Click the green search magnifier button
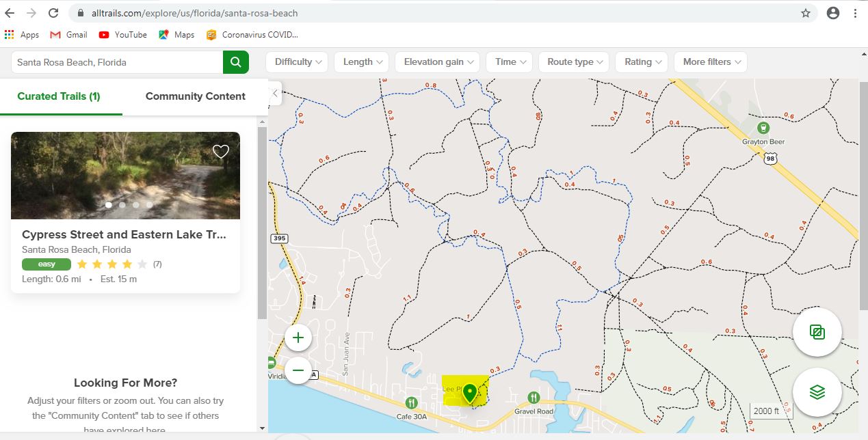This screenshot has width=868, height=440. (235, 62)
